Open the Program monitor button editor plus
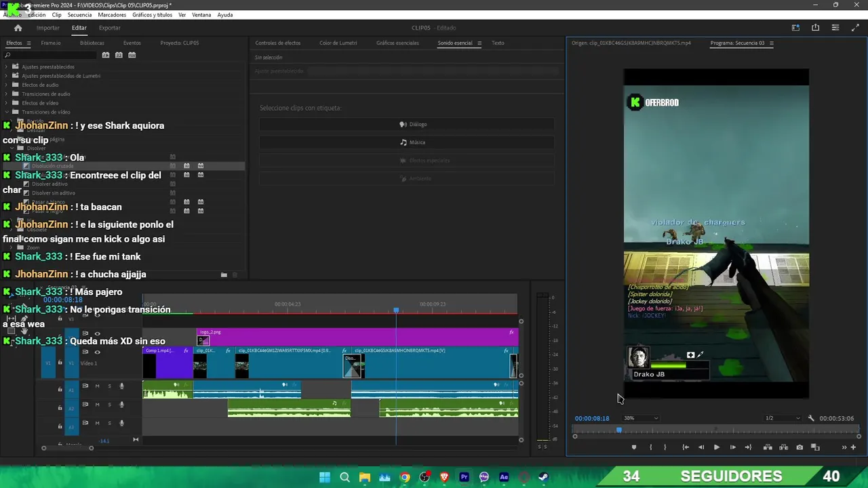The image size is (868, 488). (853, 447)
